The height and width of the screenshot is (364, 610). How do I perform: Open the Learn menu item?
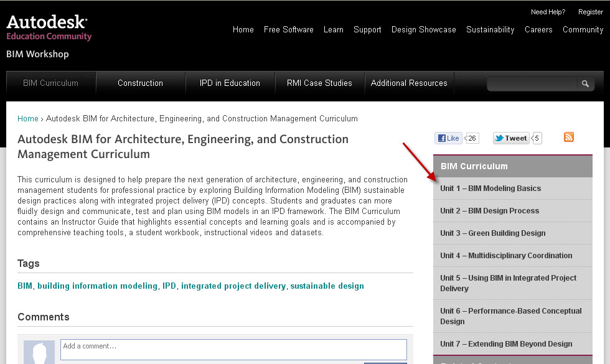pyautogui.click(x=334, y=30)
